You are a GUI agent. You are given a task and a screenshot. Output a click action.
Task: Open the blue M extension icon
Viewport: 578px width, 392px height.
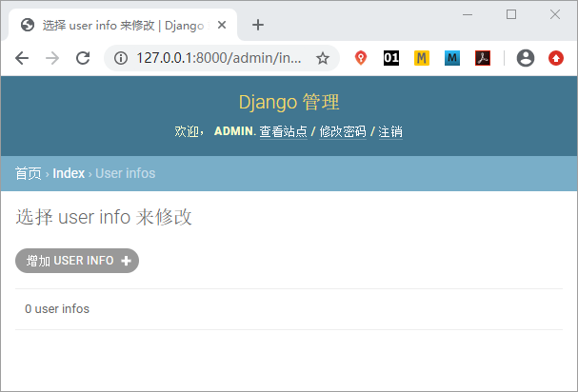(x=452, y=58)
